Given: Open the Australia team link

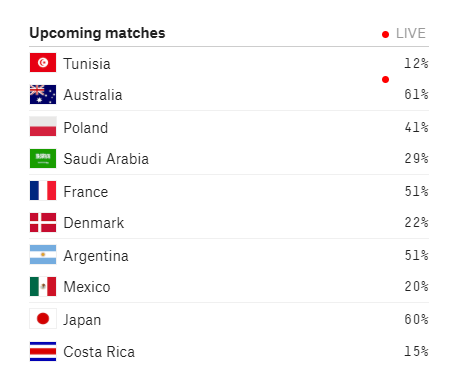Looking at the screenshot, I should [93, 95].
